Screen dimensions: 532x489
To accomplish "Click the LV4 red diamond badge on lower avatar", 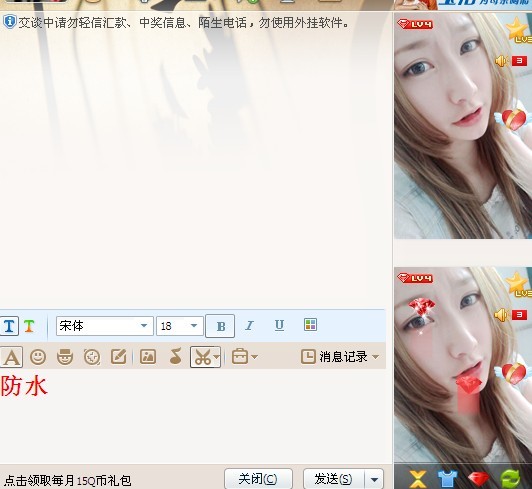I will pos(415,278).
